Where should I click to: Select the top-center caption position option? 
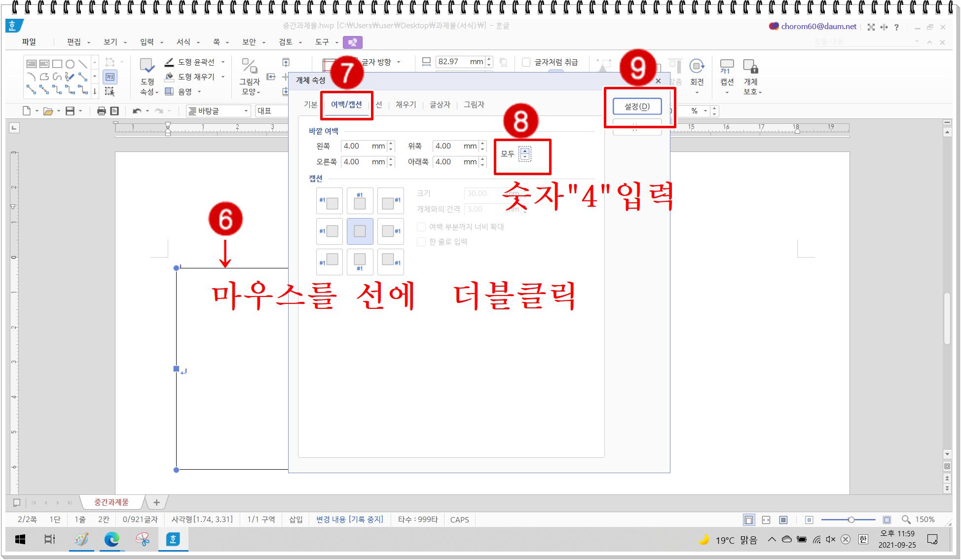[x=360, y=201]
